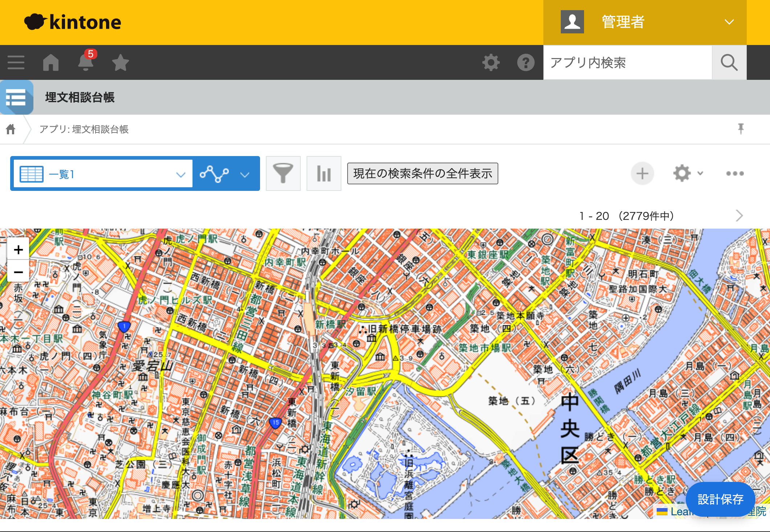Open the three-dots options menu

pos(735,173)
